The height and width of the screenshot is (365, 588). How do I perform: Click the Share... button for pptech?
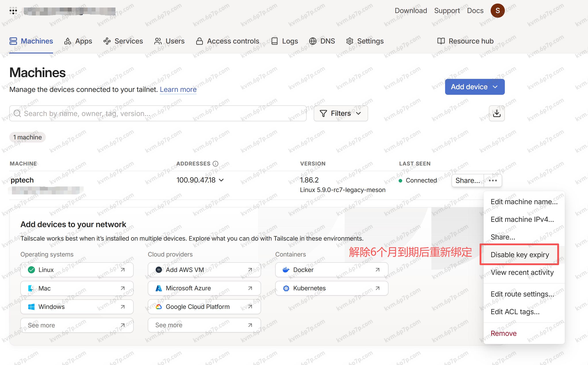click(x=467, y=180)
